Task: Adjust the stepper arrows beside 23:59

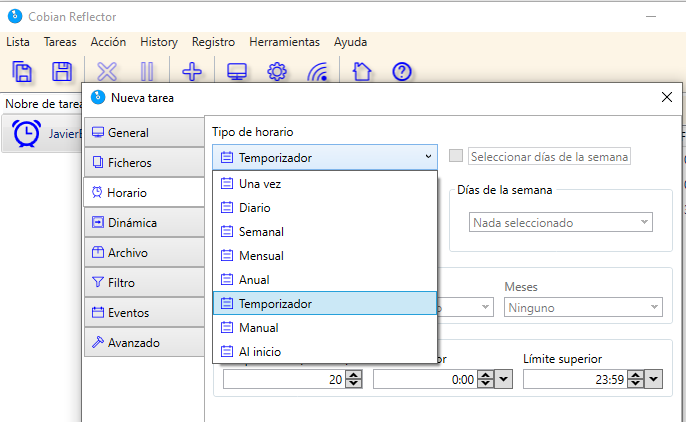Action: [x=635, y=379]
